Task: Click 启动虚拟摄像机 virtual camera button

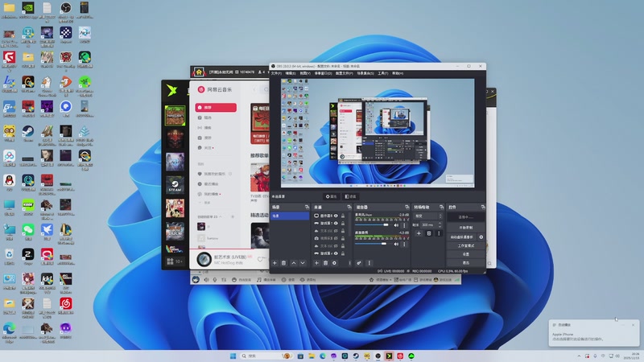Action: point(461,237)
